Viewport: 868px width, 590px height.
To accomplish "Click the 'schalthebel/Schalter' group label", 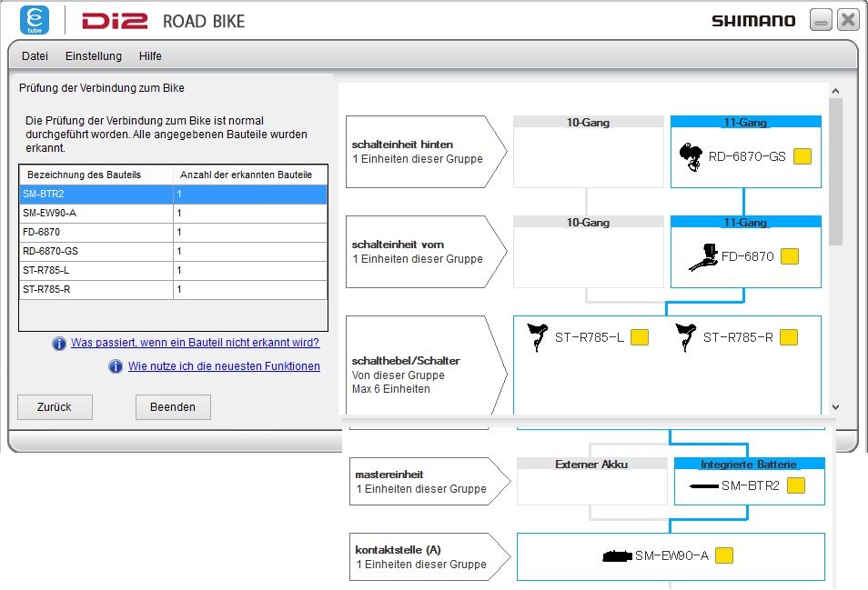I will pos(426,366).
